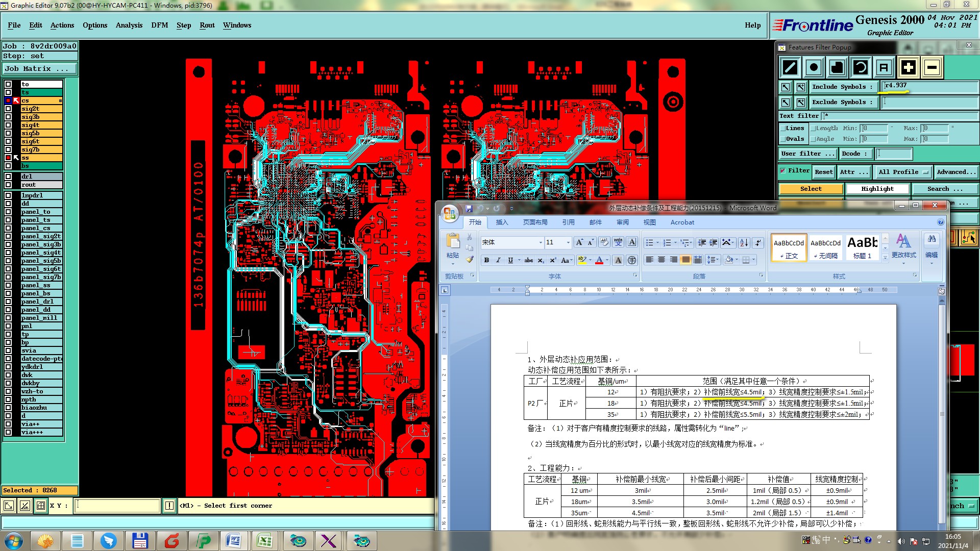Screen dimensions: 980x551
Task: Open the font size 11 dropdown
Action: [568, 242]
